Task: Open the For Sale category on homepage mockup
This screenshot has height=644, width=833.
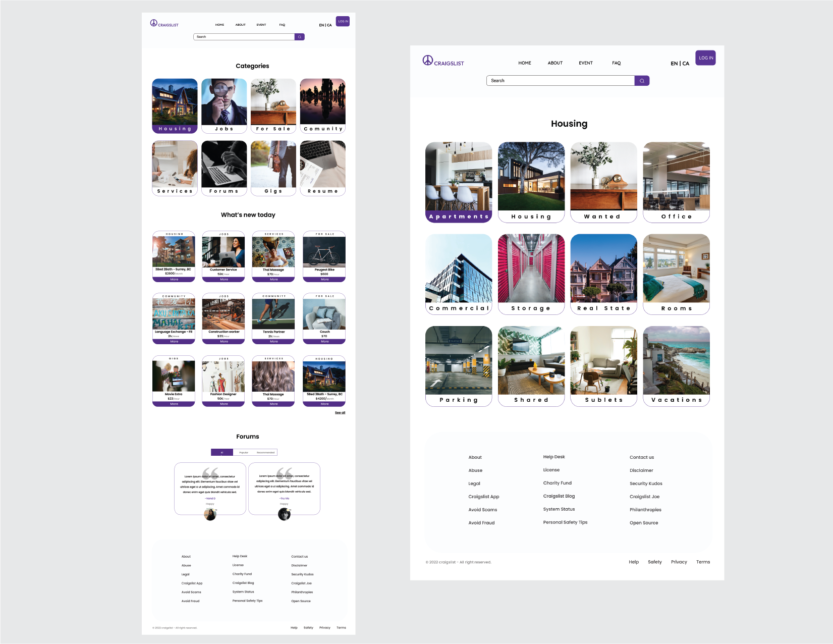Action: click(273, 106)
